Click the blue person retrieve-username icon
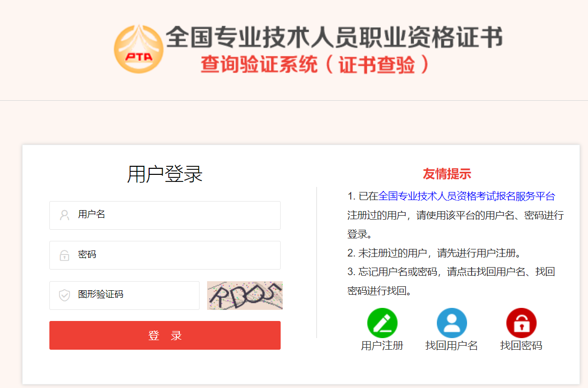This screenshot has height=388, width=588. (x=452, y=323)
